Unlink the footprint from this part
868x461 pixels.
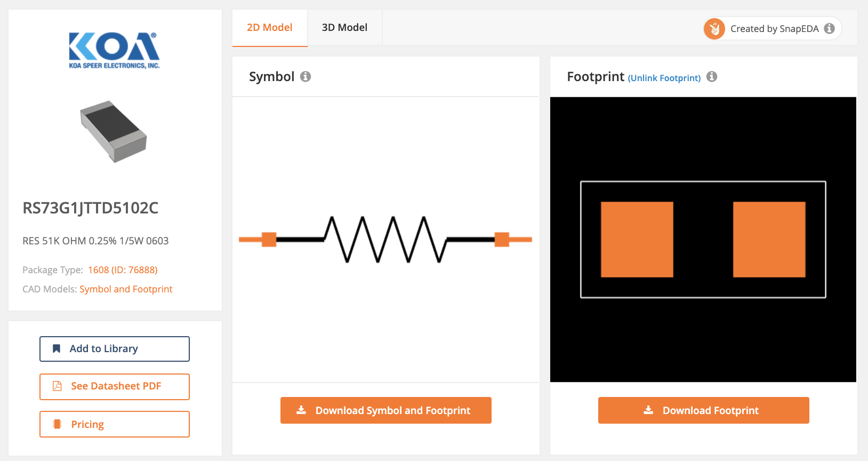click(x=663, y=77)
